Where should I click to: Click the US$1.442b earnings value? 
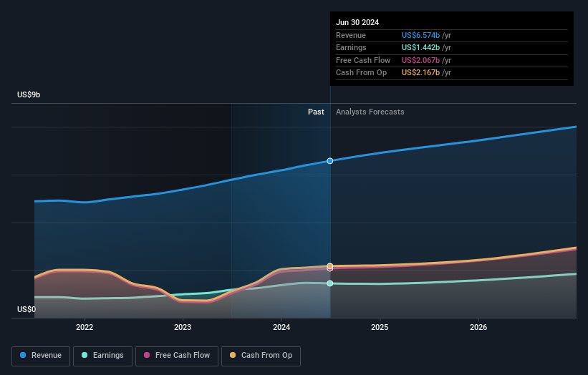click(420, 47)
